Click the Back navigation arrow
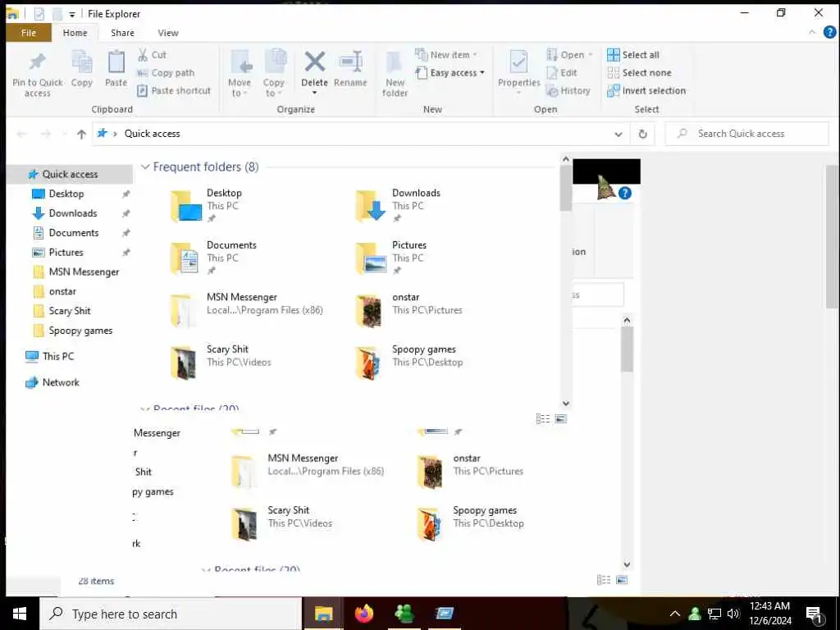The height and width of the screenshot is (630, 840). pyautogui.click(x=22, y=134)
